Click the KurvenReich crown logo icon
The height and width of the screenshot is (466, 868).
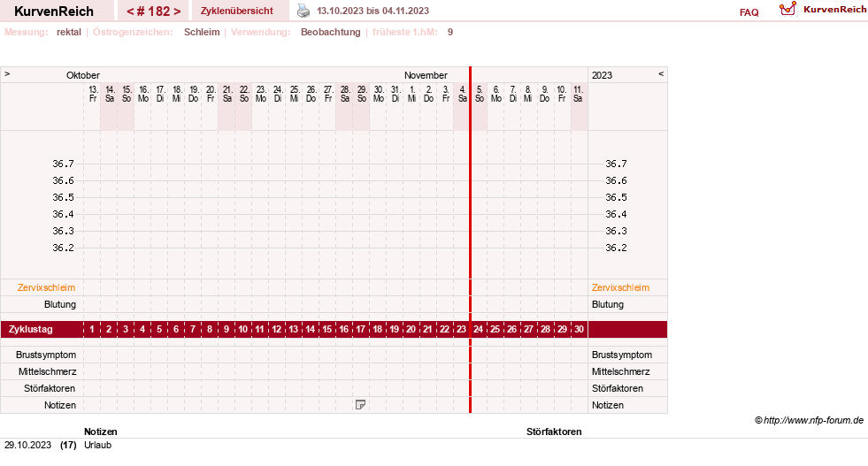pyautogui.click(x=787, y=10)
